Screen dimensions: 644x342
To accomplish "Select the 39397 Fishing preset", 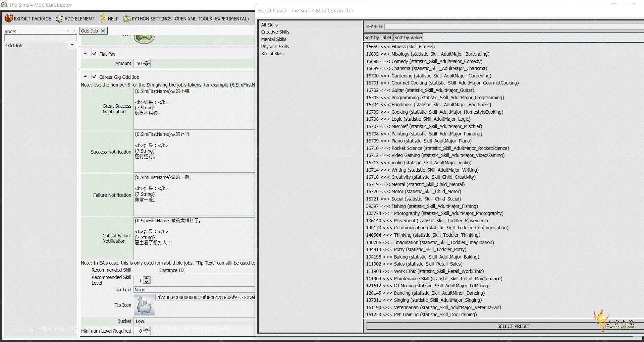I will click(x=422, y=206).
